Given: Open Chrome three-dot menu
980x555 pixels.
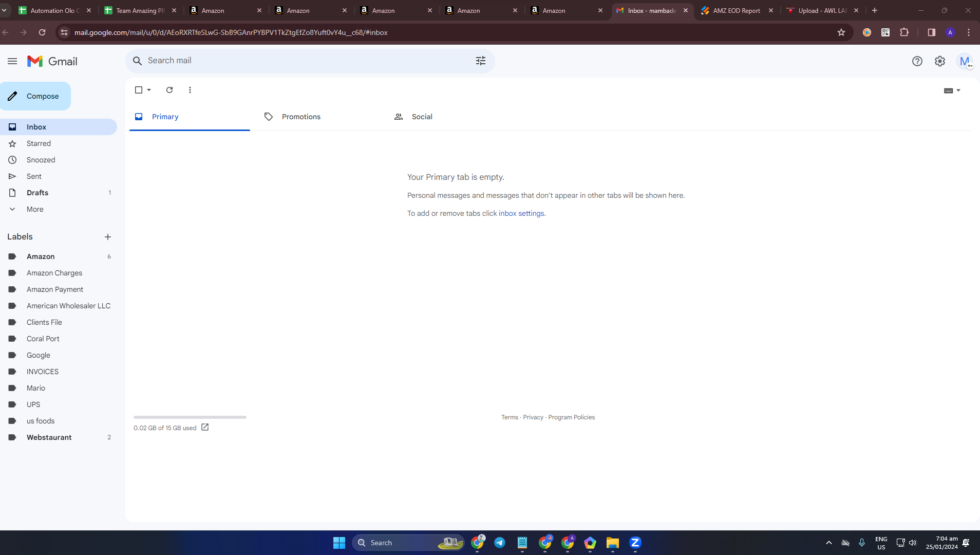Looking at the screenshot, I should [x=969, y=32].
